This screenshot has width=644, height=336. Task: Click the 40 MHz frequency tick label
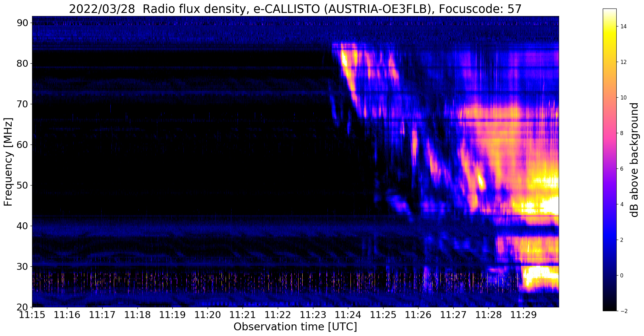23,226
